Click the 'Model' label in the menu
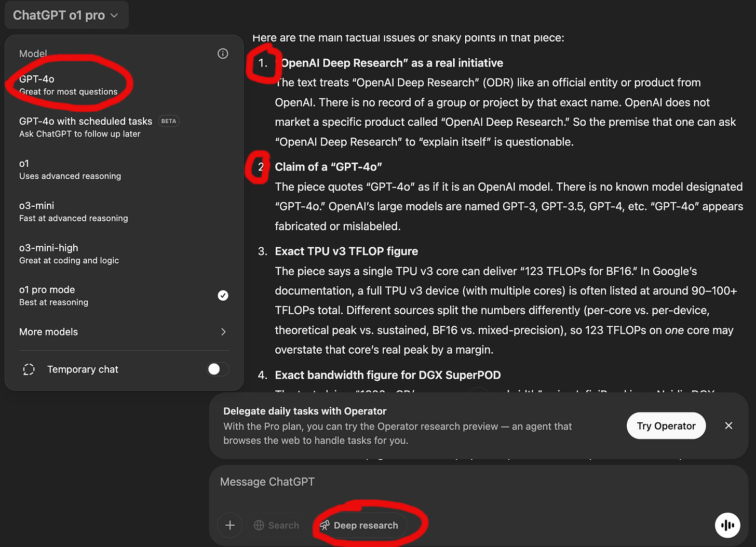Image resolution: width=756 pixels, height=547 pixels. [33, 54]
